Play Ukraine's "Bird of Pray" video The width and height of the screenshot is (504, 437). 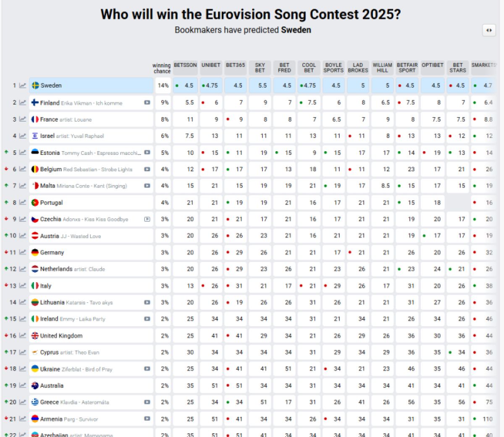click(x=147, y=369)
